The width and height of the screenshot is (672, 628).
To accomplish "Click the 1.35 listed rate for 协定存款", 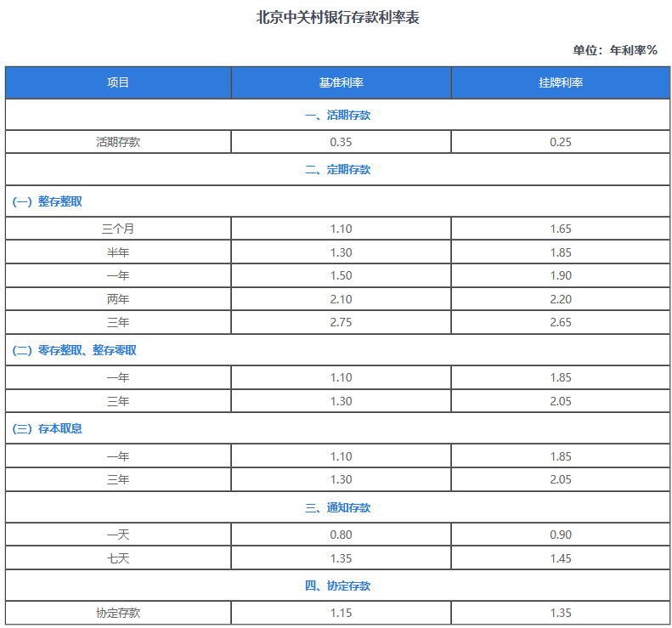I will 561,613.
